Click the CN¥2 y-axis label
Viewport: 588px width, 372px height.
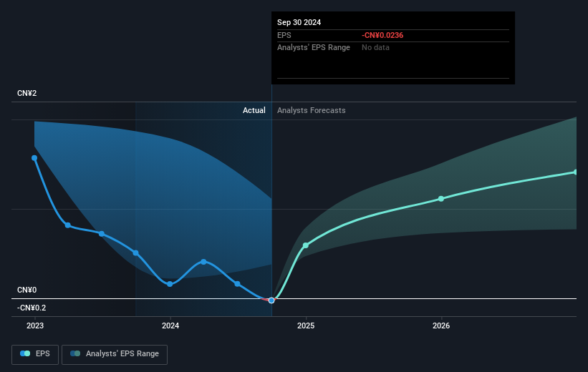[x=27, y=93]
